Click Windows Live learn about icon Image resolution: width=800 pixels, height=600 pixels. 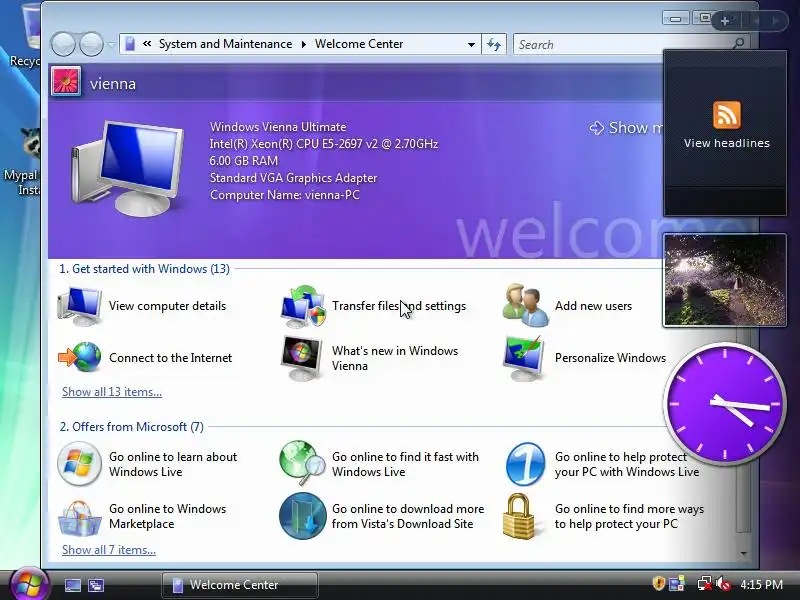[79, 464]
